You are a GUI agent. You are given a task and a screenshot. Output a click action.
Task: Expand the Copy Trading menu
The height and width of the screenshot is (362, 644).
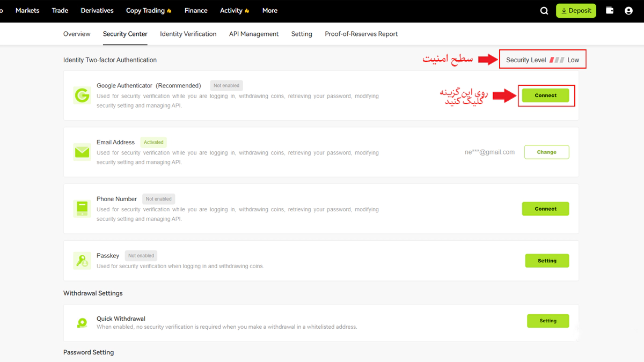pyautogui.click(x=148, y=11)
